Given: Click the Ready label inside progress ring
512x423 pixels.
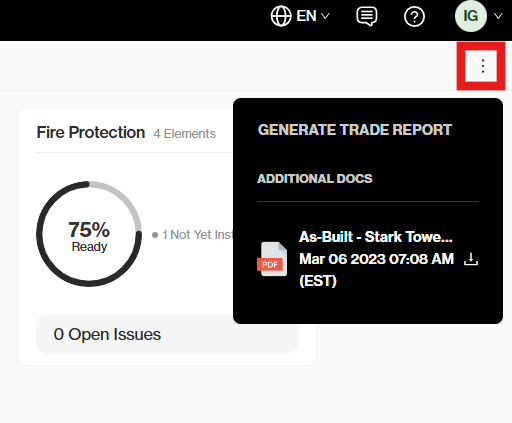Looking at the screenshot, I should 89,247.
